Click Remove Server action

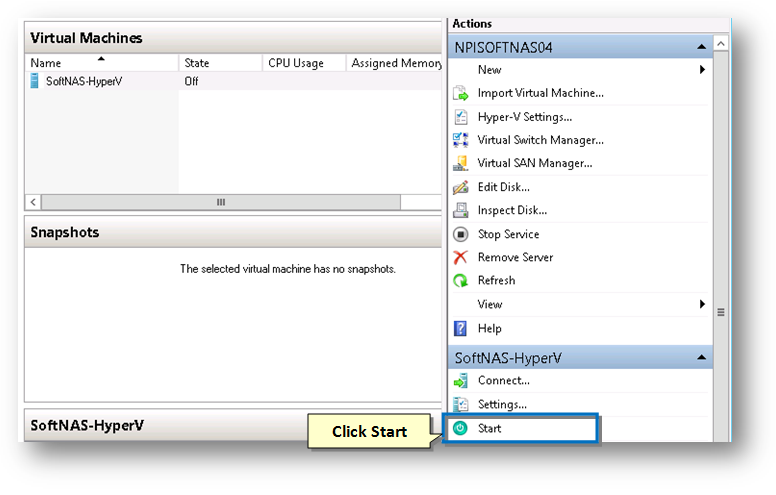point(515,257)
